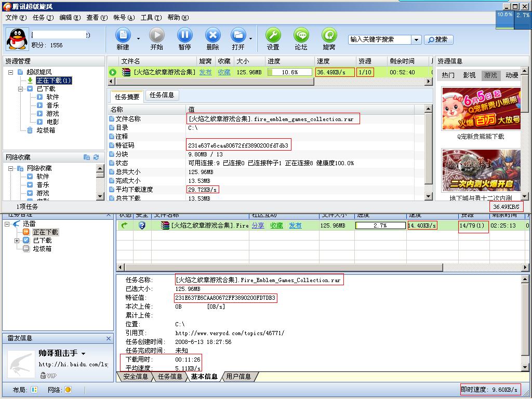Click the 新建 new task toolbar icon
532x399 pixels.
coord(123,35)
